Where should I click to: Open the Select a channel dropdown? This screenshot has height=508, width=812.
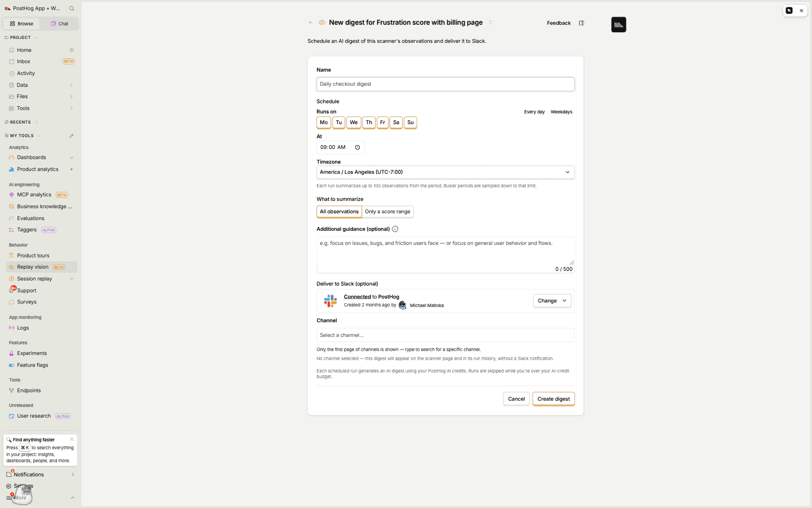pyautogui.click(x=445, y=335)
